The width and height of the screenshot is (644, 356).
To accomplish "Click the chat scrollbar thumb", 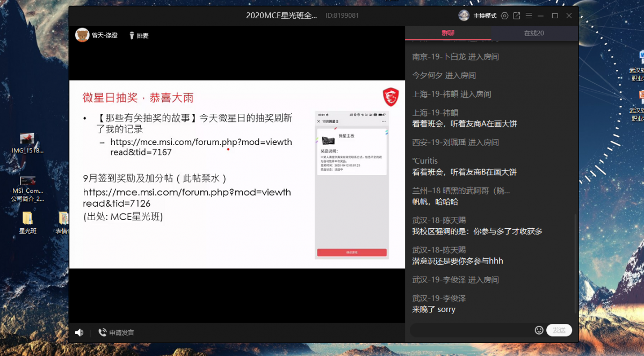I will 575,263.
